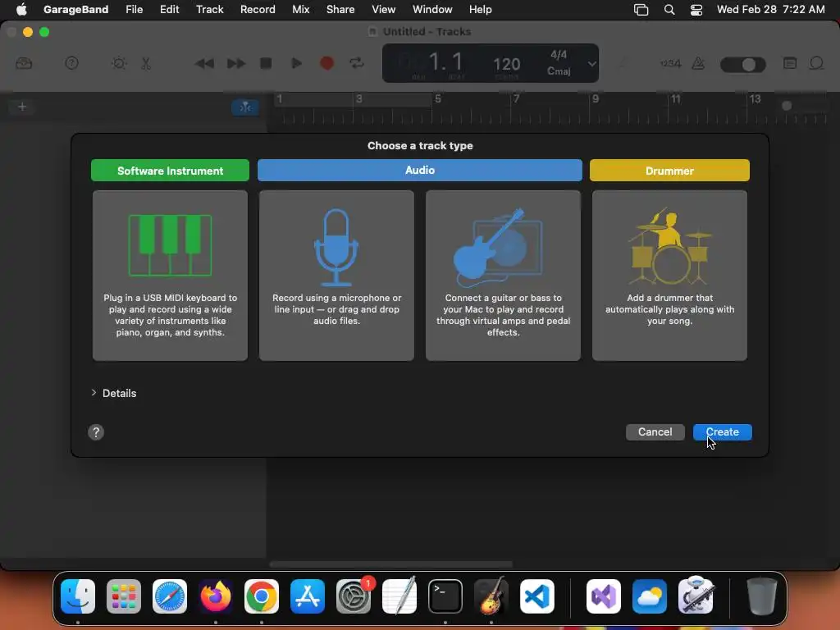Open the Trash in the Dock
The height and width of the screenshot is (630, 840).
click(761, 596)
